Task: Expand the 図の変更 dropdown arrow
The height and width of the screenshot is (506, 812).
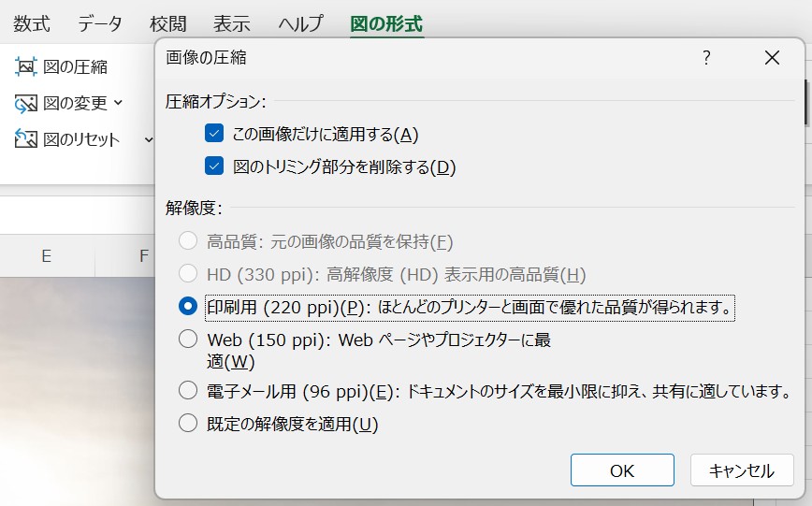Action: tap(119, 103)
